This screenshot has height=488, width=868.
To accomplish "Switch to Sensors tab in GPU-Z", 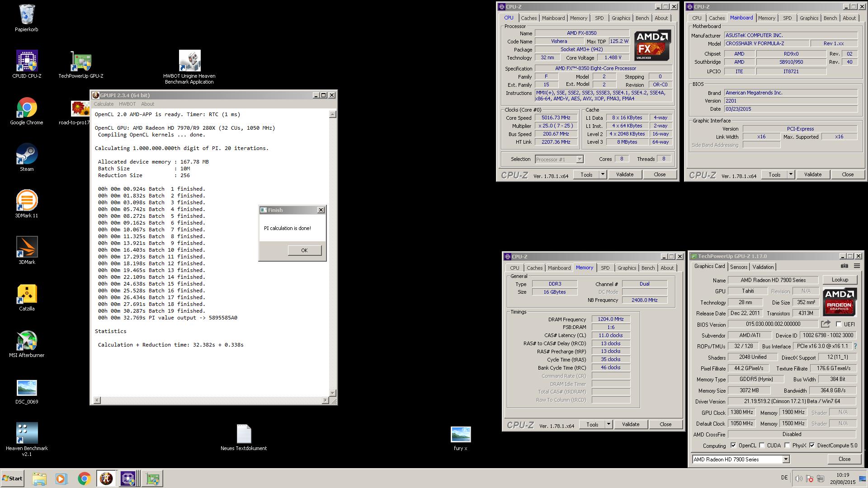I will 738,267.
